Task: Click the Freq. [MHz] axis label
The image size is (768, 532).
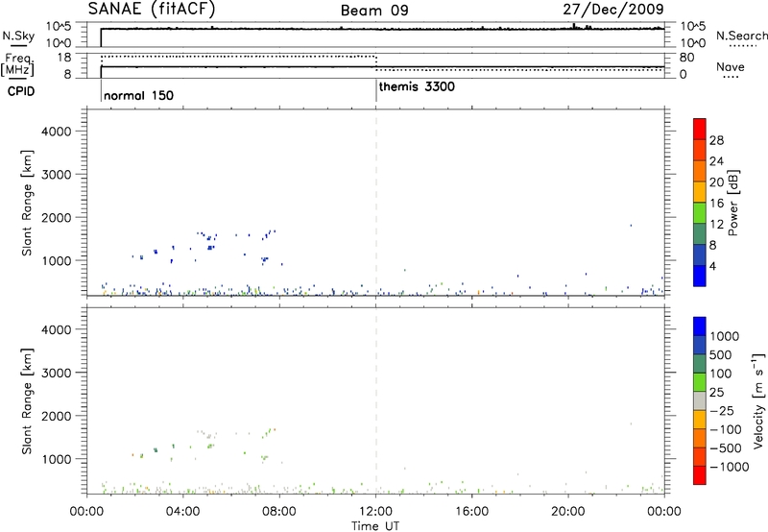Action: point(17,64)
